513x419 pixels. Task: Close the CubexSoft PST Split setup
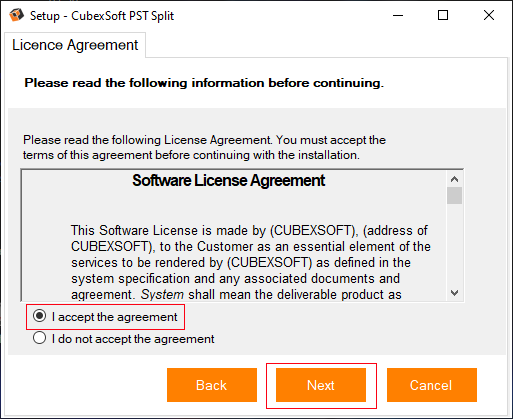(489, 15)
